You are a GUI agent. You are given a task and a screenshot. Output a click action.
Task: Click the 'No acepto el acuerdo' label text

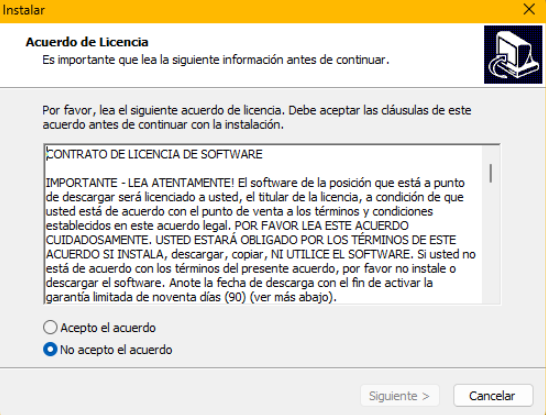(x=116, y=350)
